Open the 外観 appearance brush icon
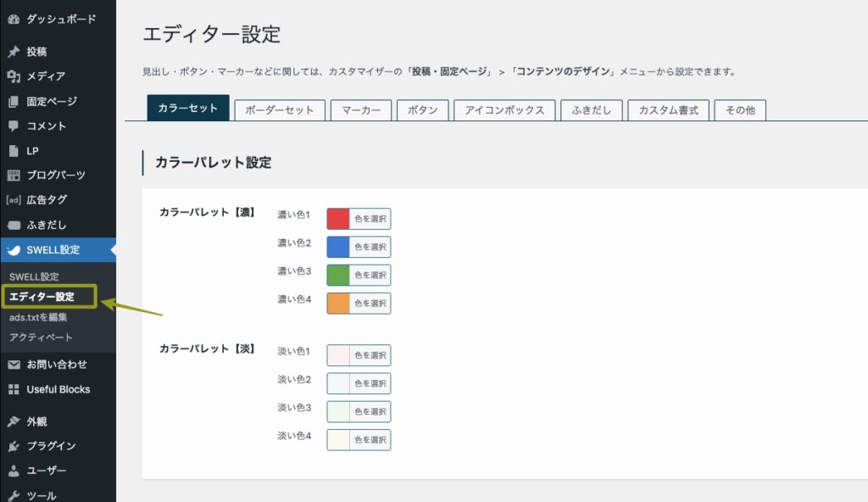 (13, 421)
